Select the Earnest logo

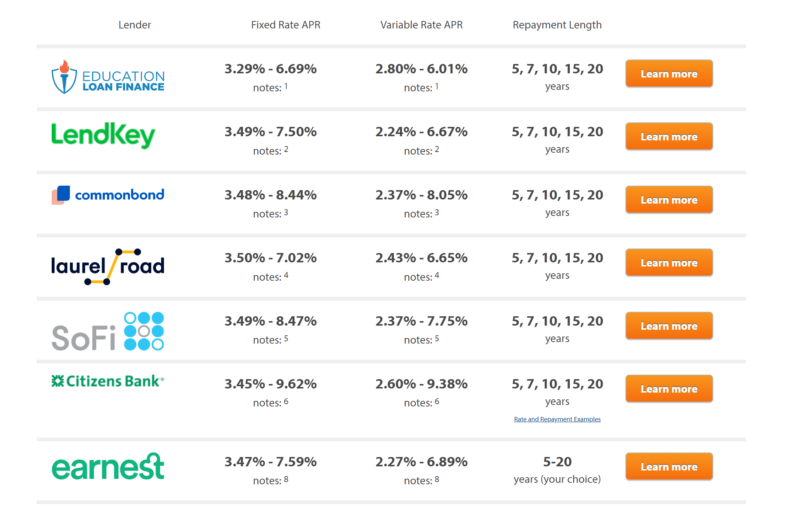pos(108,466)
